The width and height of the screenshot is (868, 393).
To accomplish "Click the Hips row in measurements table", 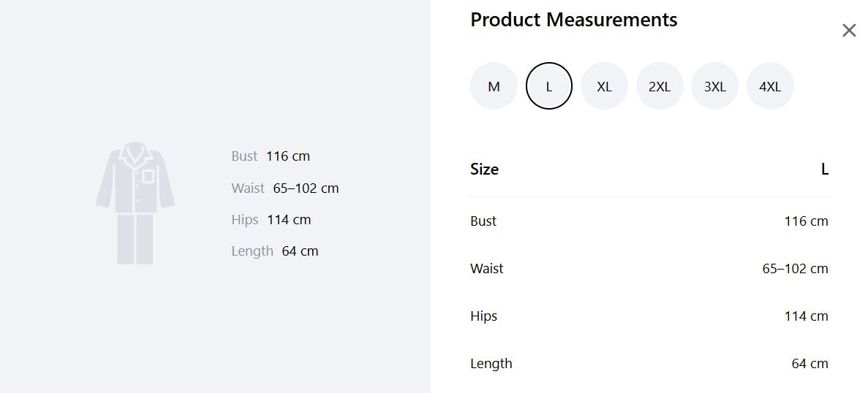I will [x=649, y=316].
